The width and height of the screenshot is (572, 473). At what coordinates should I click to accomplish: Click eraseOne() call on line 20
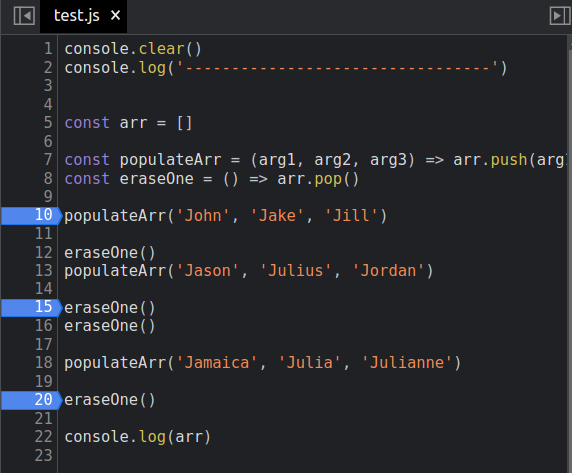[x=110, y=400]
